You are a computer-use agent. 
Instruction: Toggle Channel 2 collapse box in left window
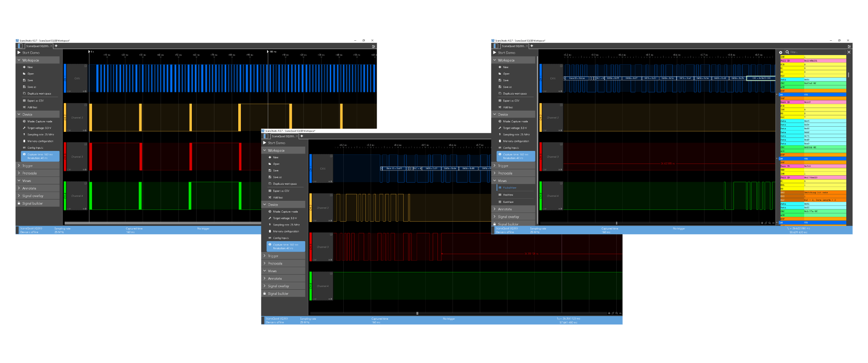pos(85,105)
